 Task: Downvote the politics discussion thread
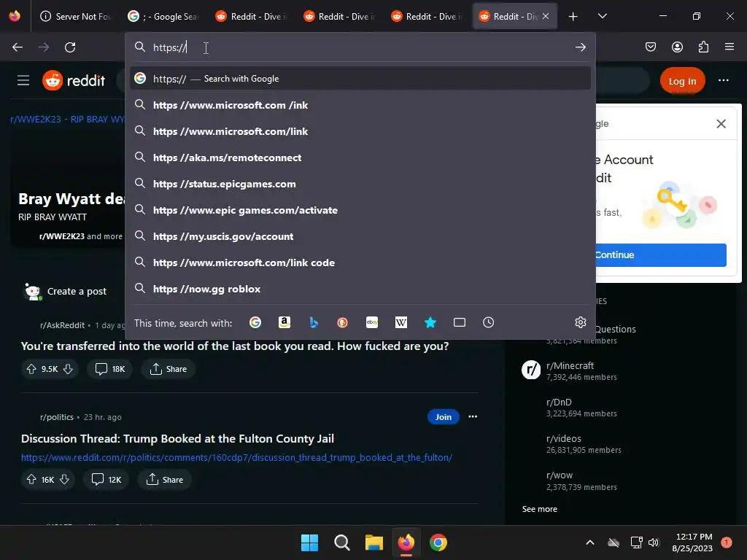pos(64,480)
